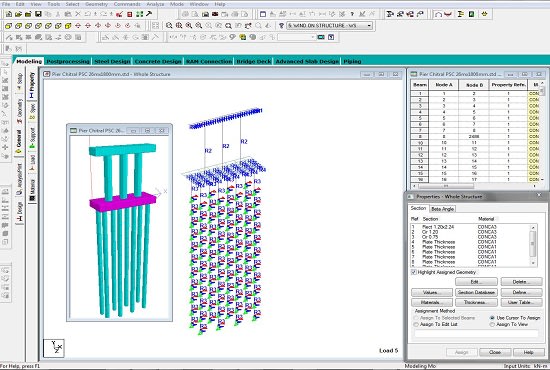Click the Zoom Out magnifier icon
The image size is (550, 370).
(199, 26)
